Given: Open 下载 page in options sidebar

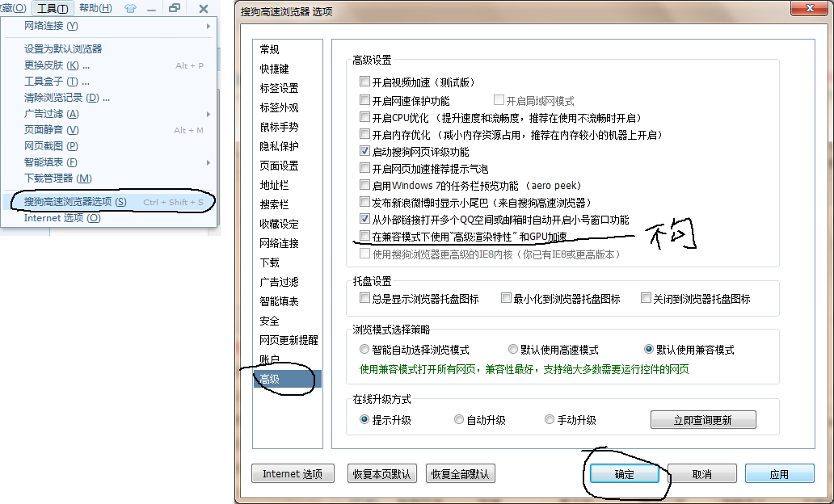Looking at the screenshot, I should pos(288,262).
